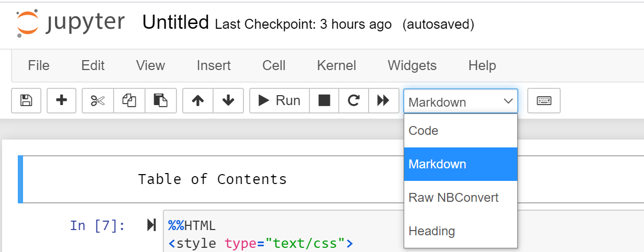Open the Edit menu
The image size is (644, 252).
pyautogui.click(x=93, y=65)
